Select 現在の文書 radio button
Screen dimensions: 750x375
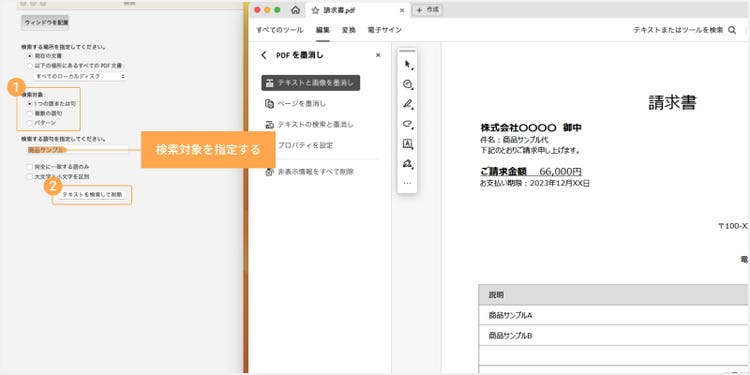click(30, 56)
